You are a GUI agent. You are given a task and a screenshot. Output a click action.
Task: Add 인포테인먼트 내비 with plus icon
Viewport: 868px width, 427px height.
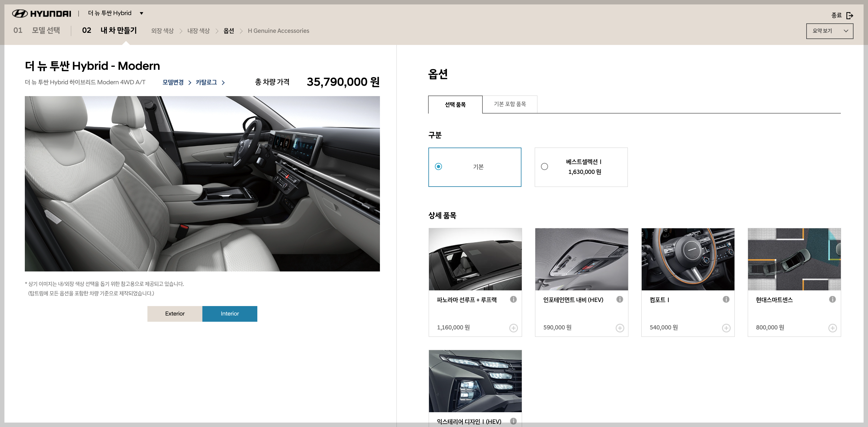pyautogui.click(x=620, y=328)
